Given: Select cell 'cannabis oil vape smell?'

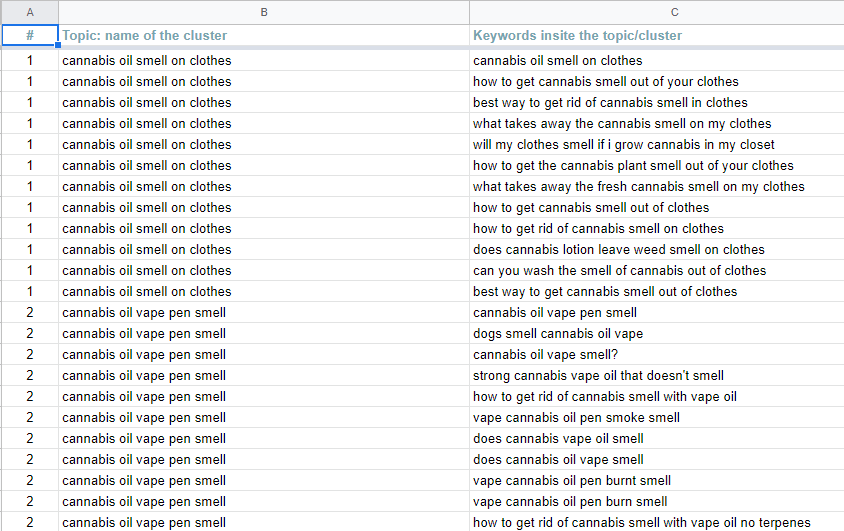Looking at the screenshot, I should [x=657, y=355].
